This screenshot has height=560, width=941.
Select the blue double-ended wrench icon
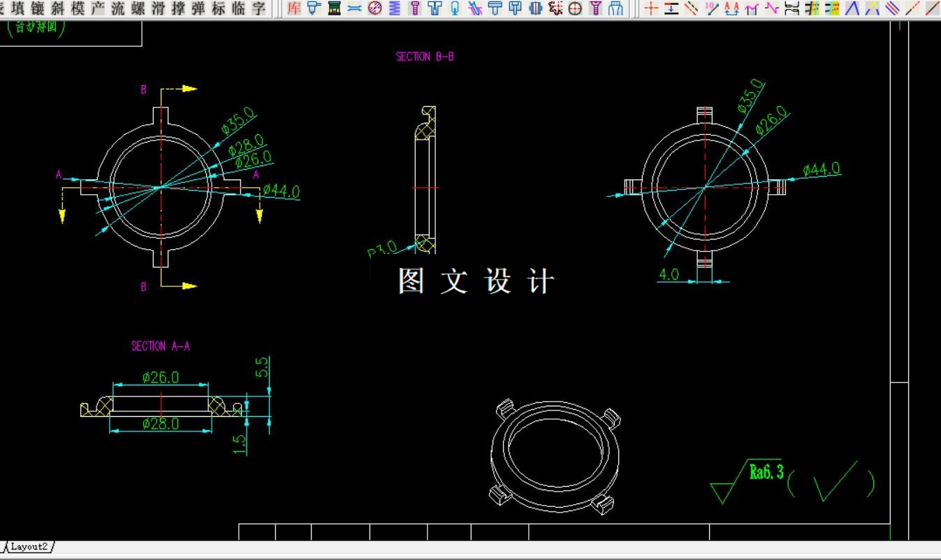(x=354, y=8)
